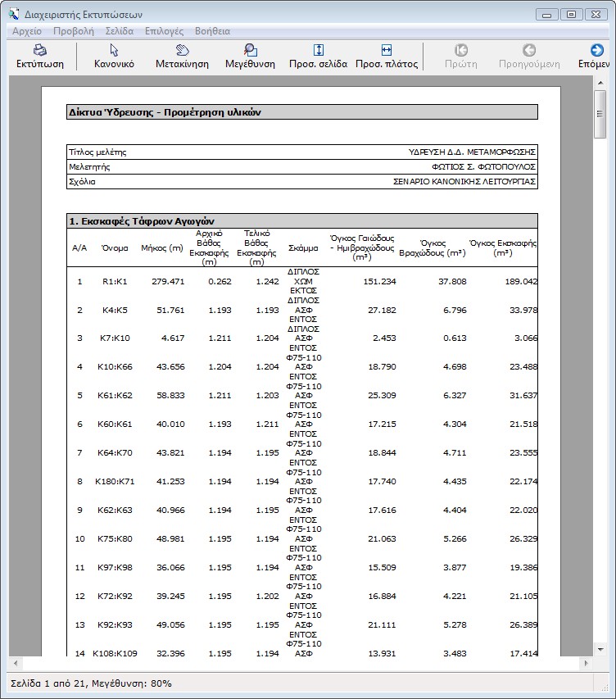The width and height of the screenshot is (616, 699).
Task: Click the horizontal scrollbar right arrow
Action: click(587, 662)
